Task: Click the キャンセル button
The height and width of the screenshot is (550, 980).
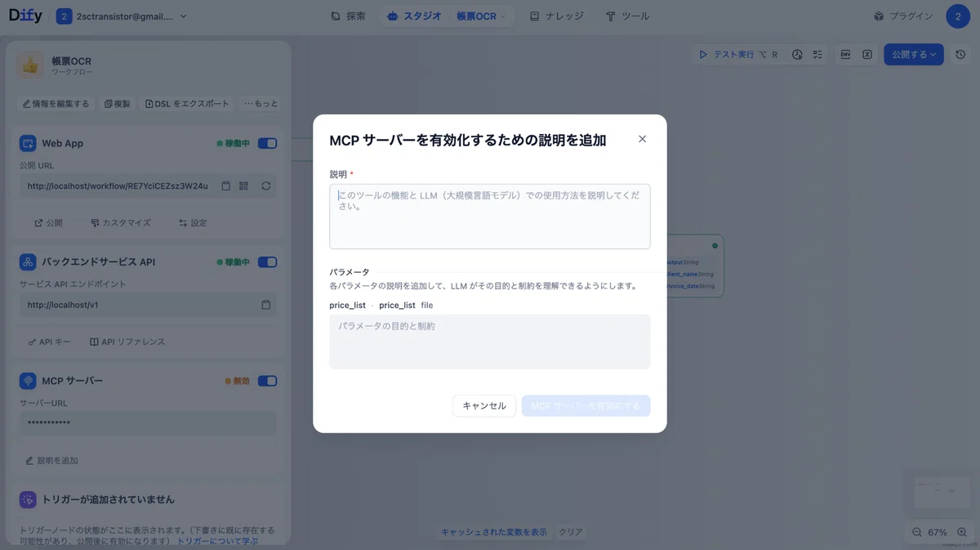Action: click(x=484, y=406)
